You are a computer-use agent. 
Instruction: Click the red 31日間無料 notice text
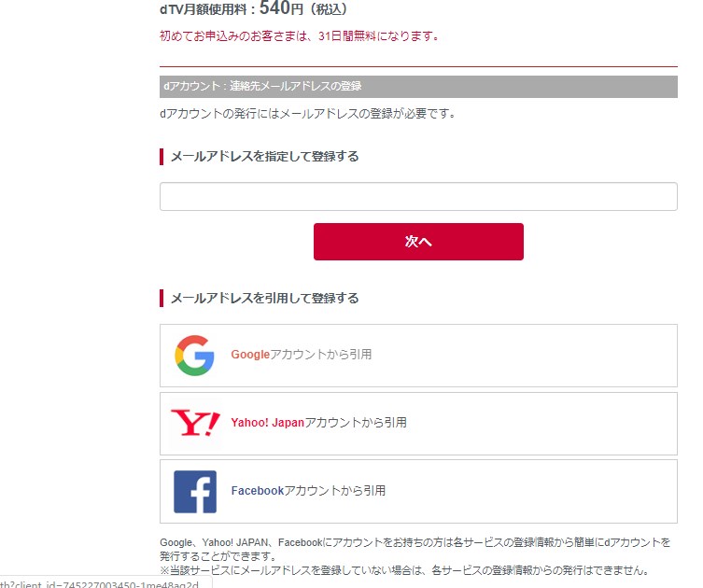[300, 36]
